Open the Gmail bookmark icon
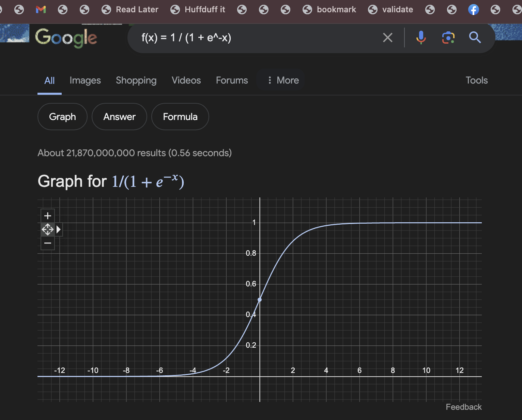This screenshot has height=420, width=522. (x=41, y=10)
